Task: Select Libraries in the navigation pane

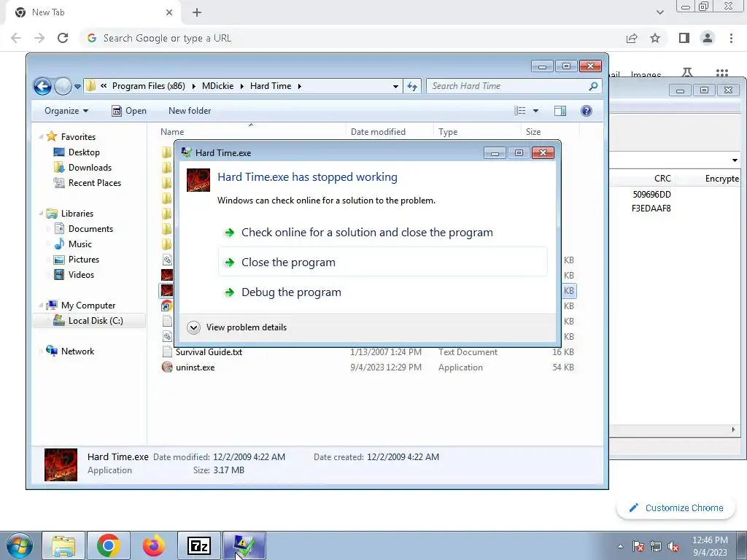Action: click(x=77, y=214)
